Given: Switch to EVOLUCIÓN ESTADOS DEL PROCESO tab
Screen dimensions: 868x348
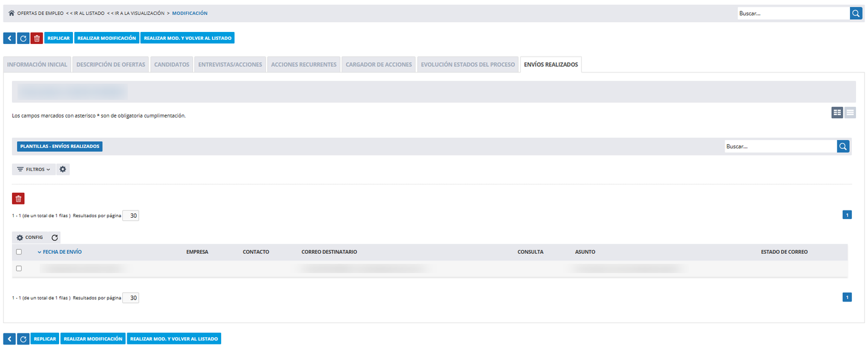Looking at the screenshot, I should point(468,65).
